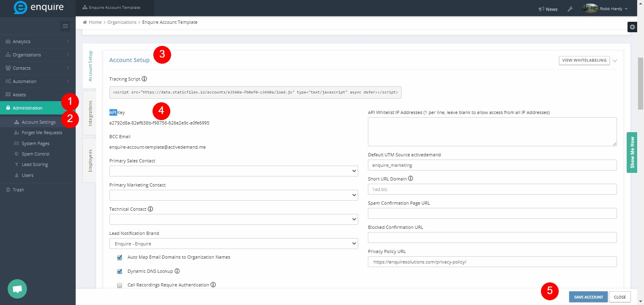The height and width of the screenshot is (305, 644).
Task: Expand the Organizations menu arrow
Action: tap(68, 54)
